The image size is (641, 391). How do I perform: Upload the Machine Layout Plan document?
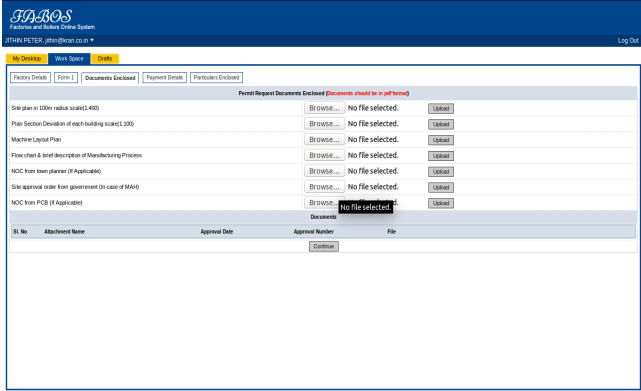(x=441, y=140)
